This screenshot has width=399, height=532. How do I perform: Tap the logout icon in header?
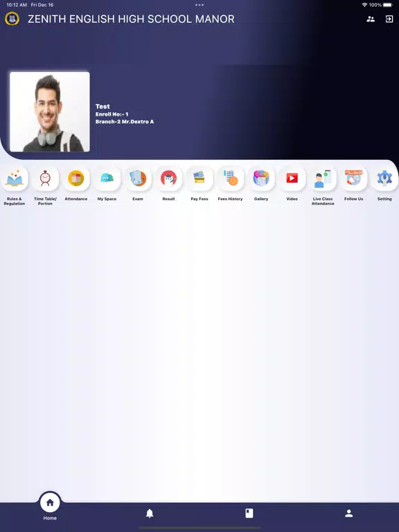pyautogui.click(x=389, y=19)
